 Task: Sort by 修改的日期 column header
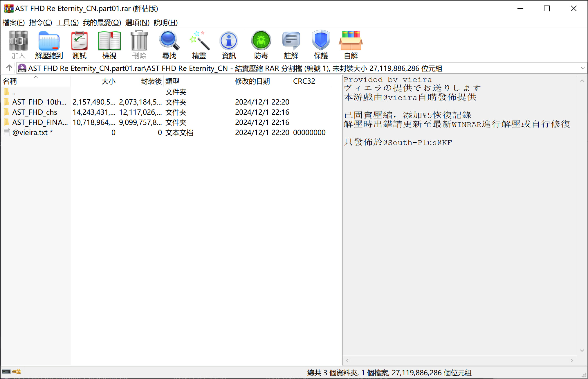pyautogui.click(x=252, y=81)
